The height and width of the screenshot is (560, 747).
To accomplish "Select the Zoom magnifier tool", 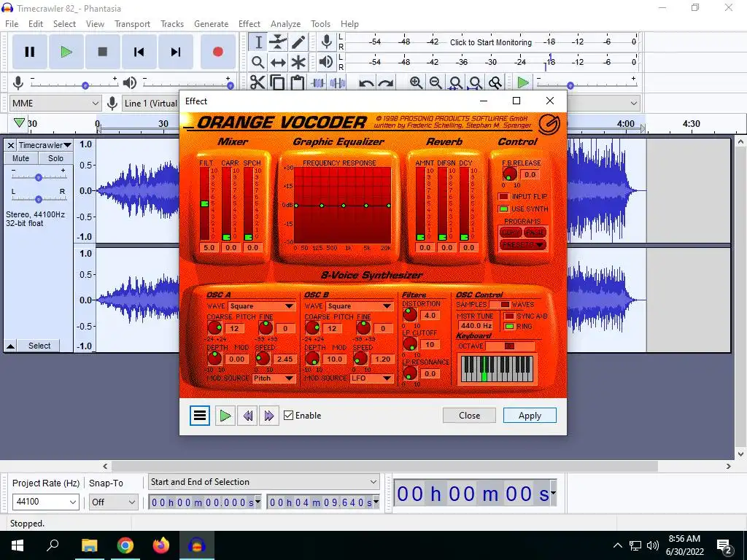I will coord(258,62).
